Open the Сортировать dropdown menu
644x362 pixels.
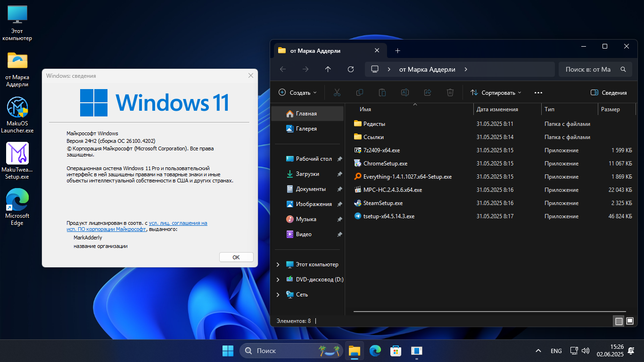pos(495,93)
